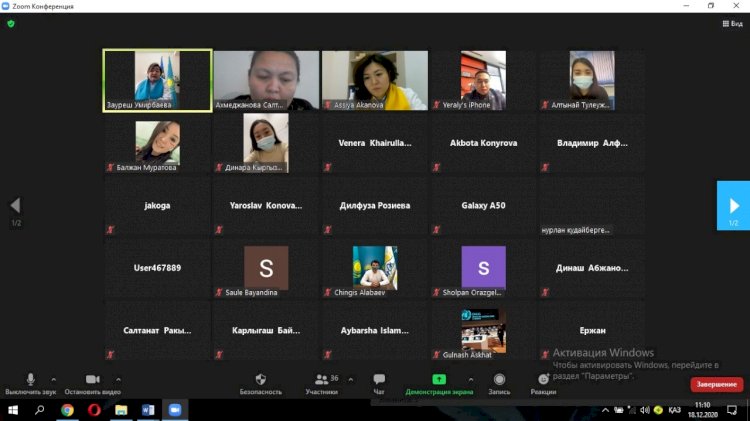Open Reactions (Реакции) smiley menu
This screenshot has height=421, width=750.
pyautogui.click(x=543, y=384)
